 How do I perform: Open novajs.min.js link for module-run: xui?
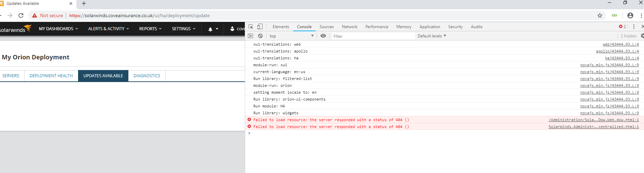pyautogui.click(x=609, y=65)
